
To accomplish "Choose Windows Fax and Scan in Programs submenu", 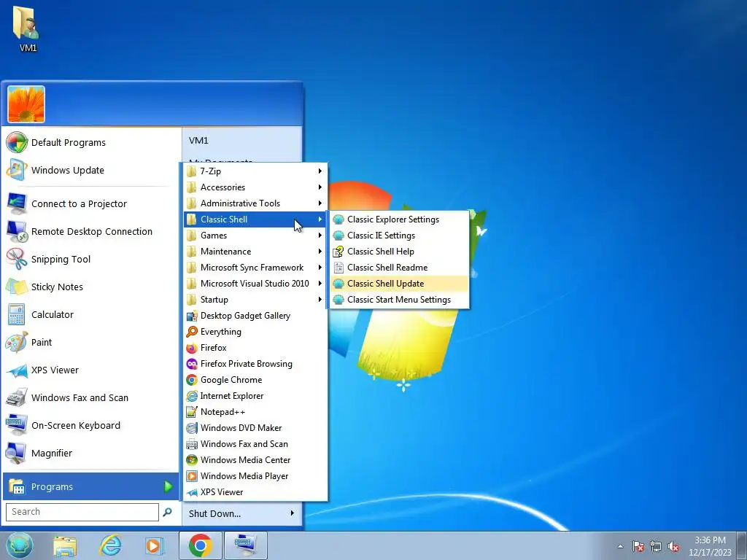I will click(x=255, y=444).
